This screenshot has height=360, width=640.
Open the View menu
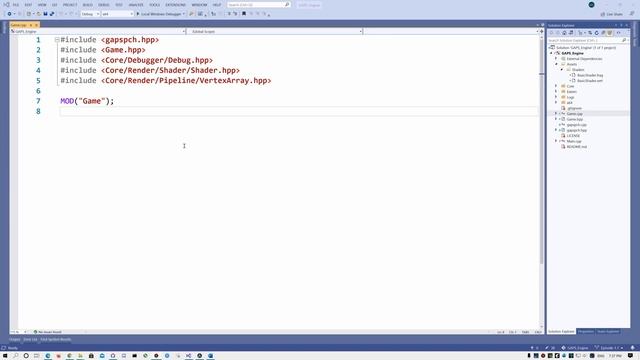pyautogui.click(x=42, y=5)
